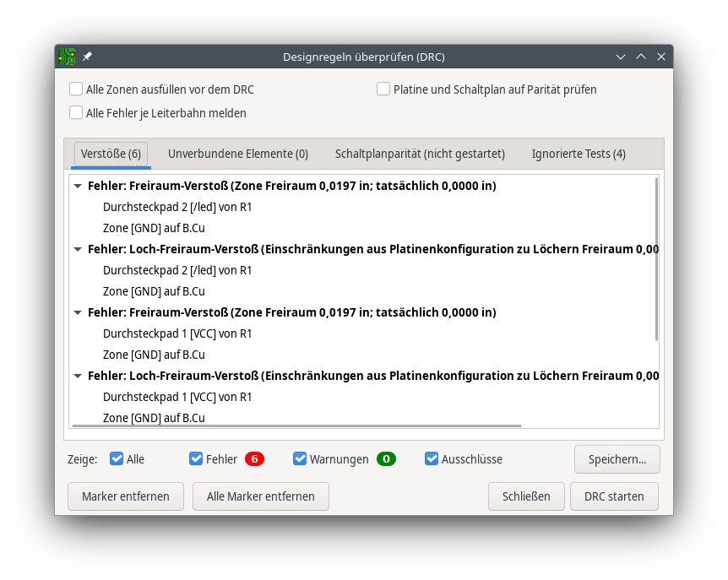Viewport: 728px width, 580px height.
Task: Collapse the first Loch-Freiraum-Verstoß error
Action: click(78, 249)
